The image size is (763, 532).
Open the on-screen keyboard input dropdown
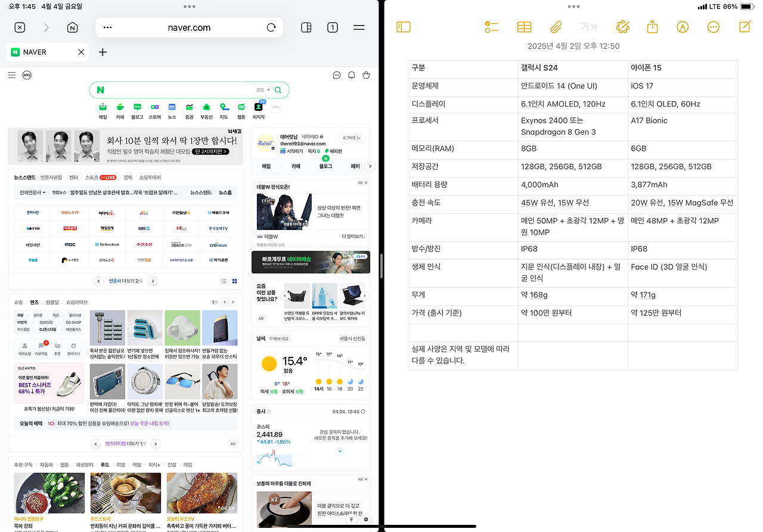(263, 90)
